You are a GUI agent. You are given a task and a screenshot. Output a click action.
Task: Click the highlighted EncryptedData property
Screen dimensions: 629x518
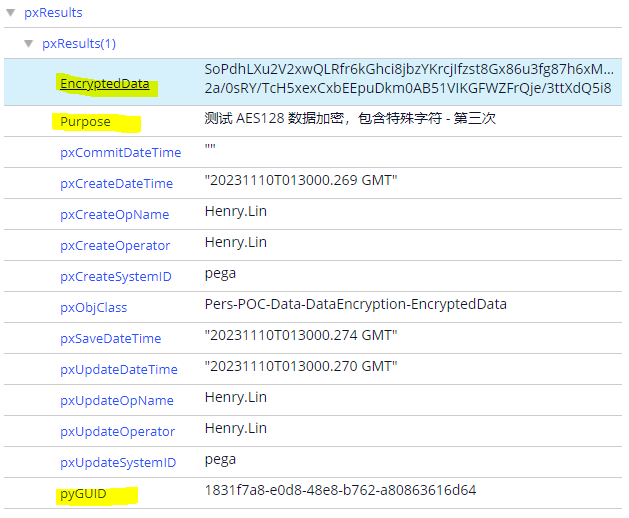click(x=104, y=85)
